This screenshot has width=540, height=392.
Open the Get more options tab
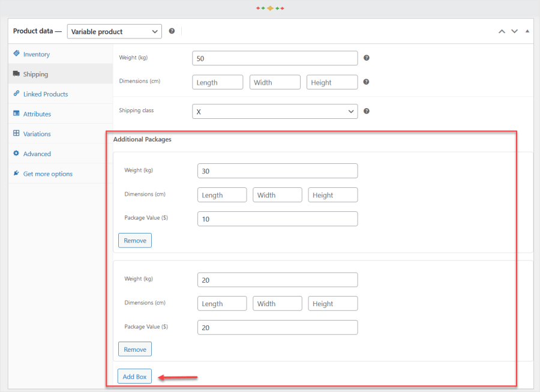47,174
